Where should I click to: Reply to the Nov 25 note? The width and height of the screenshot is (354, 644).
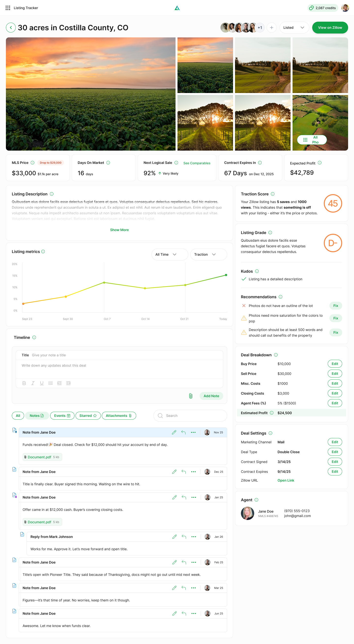pos(183,433)
